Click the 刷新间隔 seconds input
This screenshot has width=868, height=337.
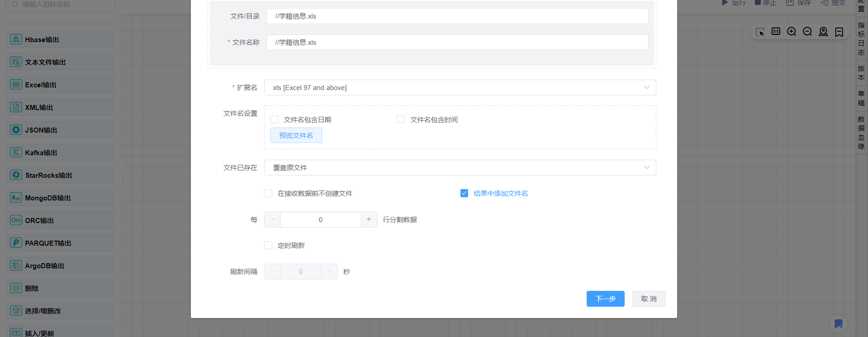(x=301, y=272)
